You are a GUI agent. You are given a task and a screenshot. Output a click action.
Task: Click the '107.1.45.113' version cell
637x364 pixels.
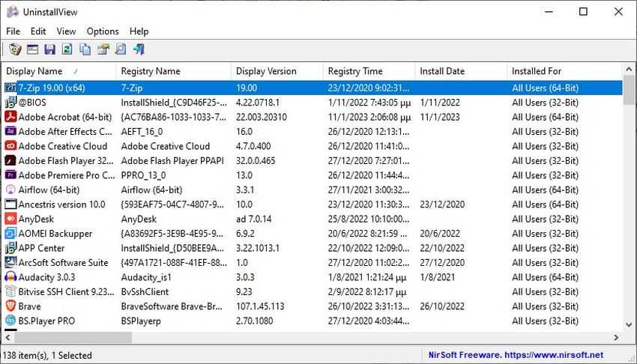click(x=260, y=306)
